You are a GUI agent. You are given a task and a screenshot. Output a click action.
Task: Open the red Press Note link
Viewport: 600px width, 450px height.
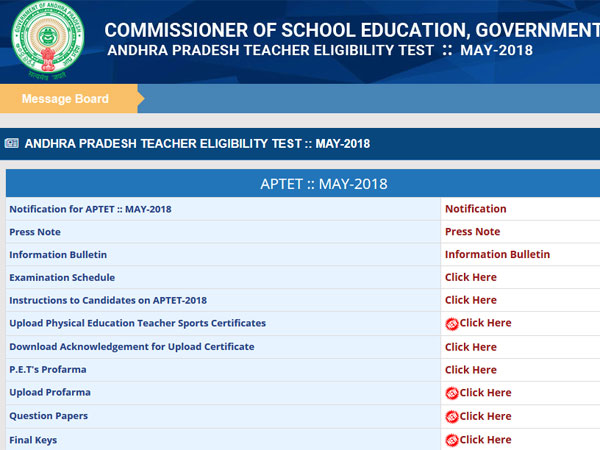click(x=472, y=232)
